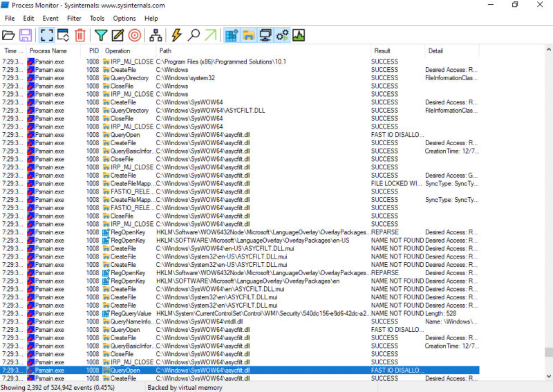The width and height of the screenshot is (553, 392).
Task: Toggle Show Registry Activity icon
Action: [232, 35]
